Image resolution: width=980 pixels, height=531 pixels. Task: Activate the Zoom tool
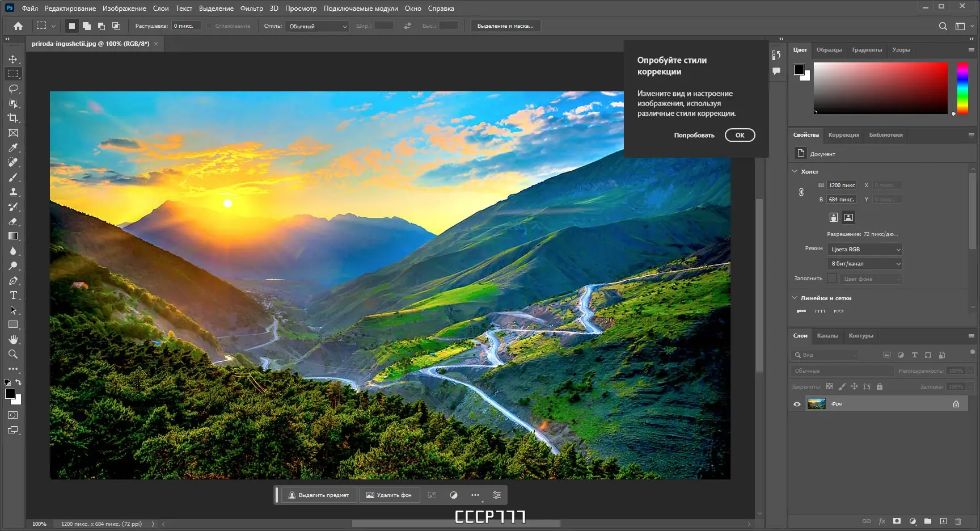[x=12, y=354]
